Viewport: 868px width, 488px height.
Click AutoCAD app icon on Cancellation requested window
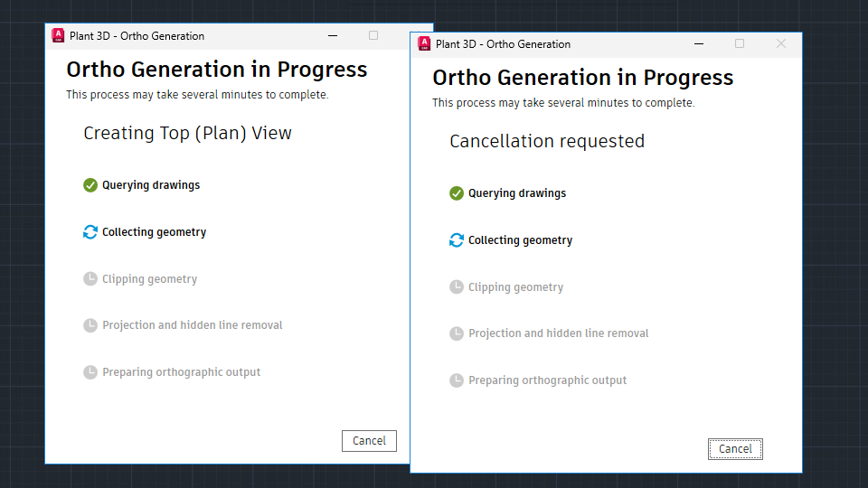click(x=424, y=43)
